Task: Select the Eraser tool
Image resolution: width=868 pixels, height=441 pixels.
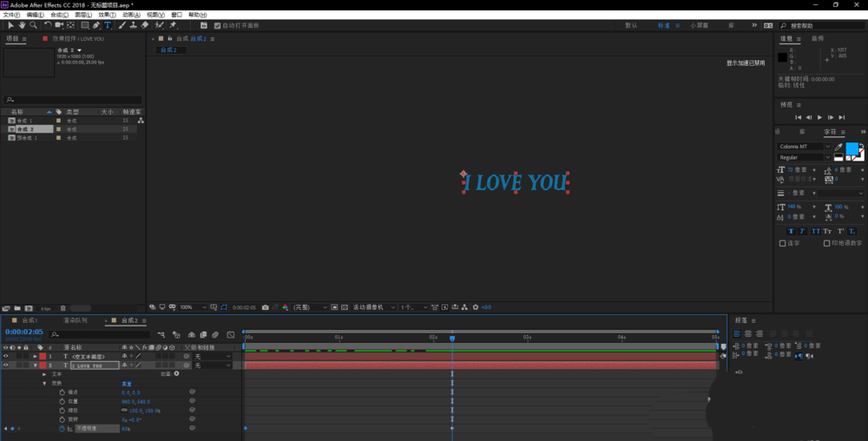Action: (145, 25)
